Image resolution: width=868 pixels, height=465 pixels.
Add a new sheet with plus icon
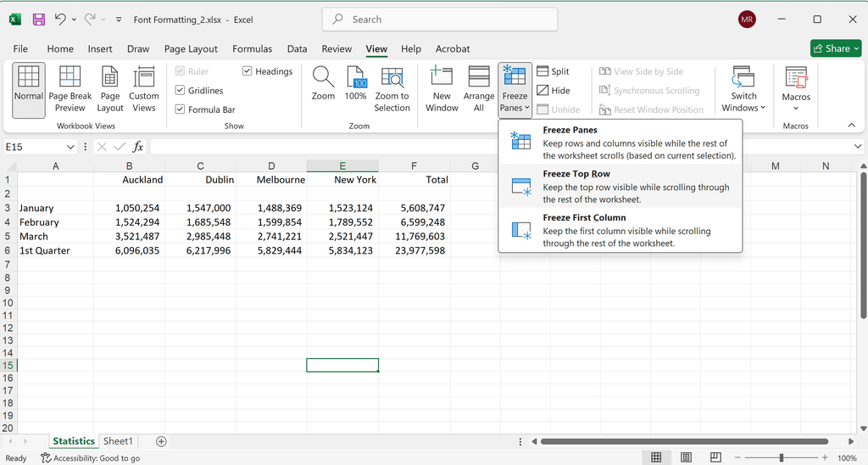coord(161,441)
